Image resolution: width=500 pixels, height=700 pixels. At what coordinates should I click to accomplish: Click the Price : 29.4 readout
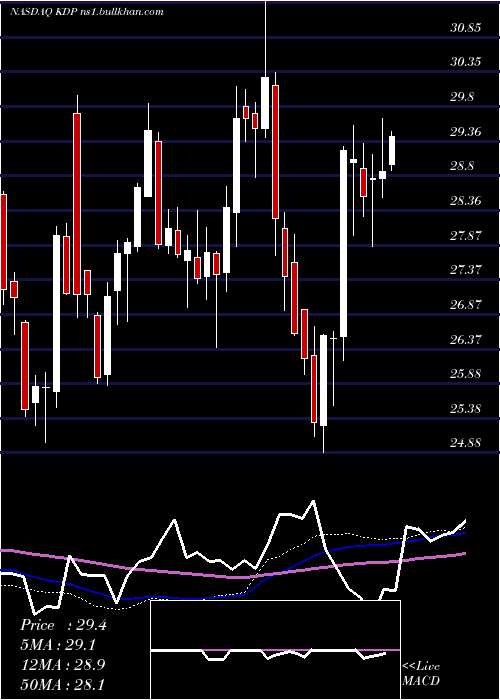coord(63,625)
